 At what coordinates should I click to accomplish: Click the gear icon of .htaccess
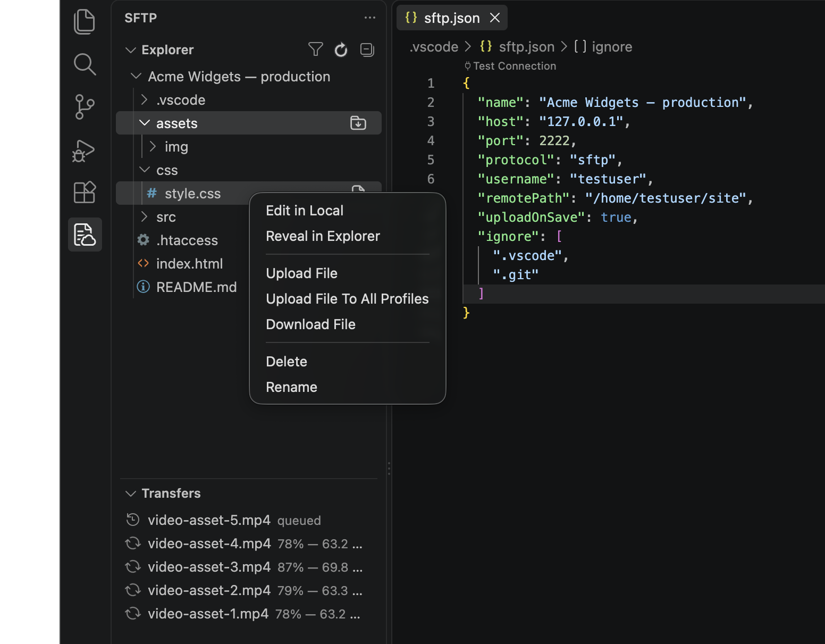click(x=144, y=240)
